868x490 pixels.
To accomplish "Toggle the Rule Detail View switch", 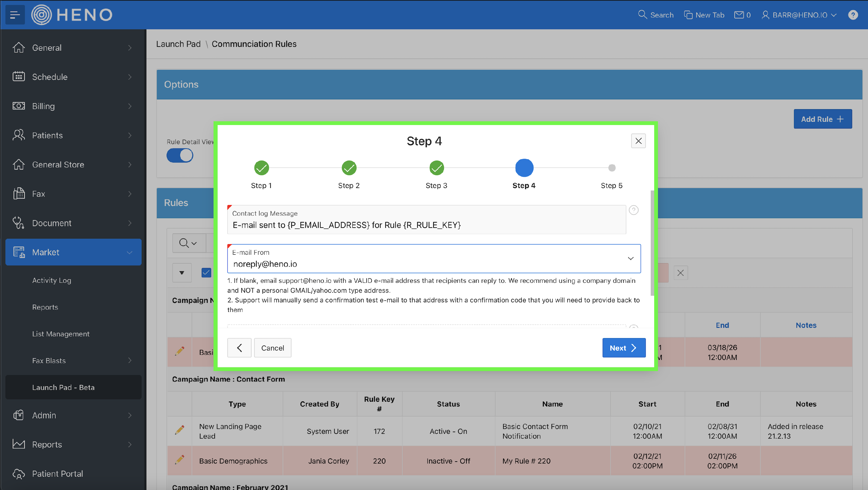I will [x=180, y=156].
